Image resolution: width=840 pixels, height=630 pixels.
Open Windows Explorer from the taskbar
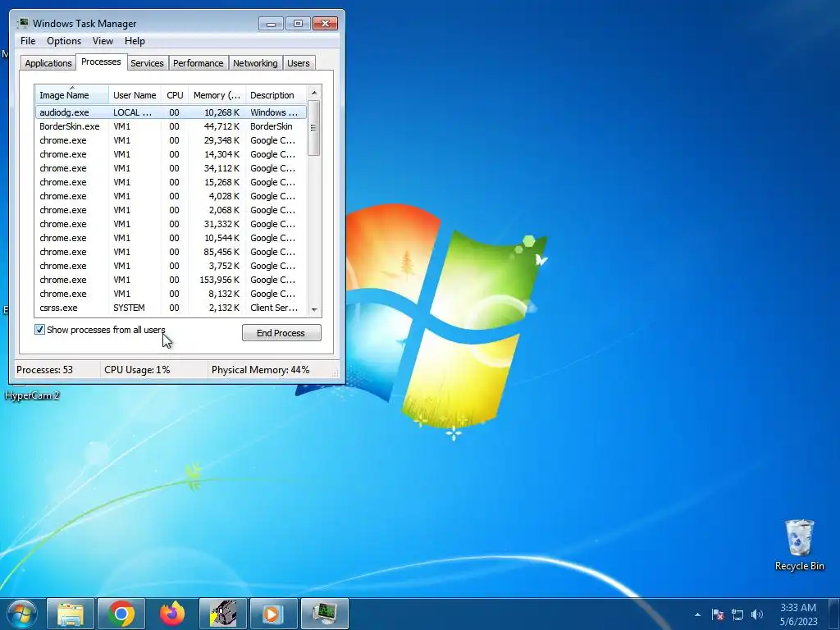(x=71, y=614)
